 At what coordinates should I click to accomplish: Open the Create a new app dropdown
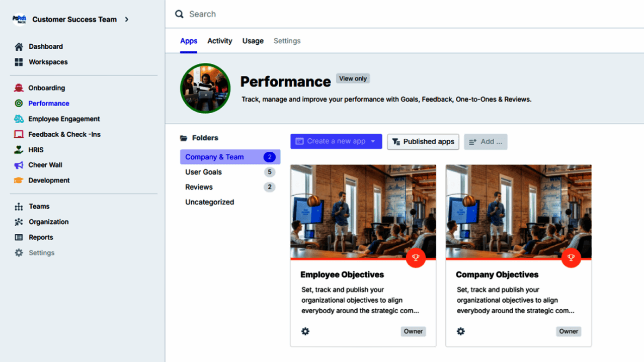[373, 141]
